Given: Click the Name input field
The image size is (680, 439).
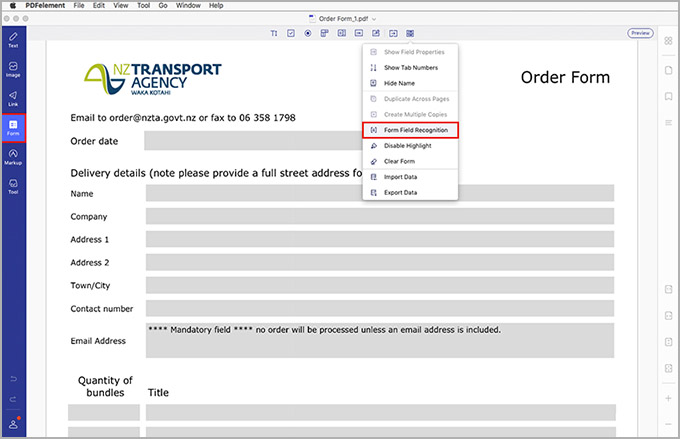Looking at the screenshot, I should pyautogui.click(x=380, y=193).
